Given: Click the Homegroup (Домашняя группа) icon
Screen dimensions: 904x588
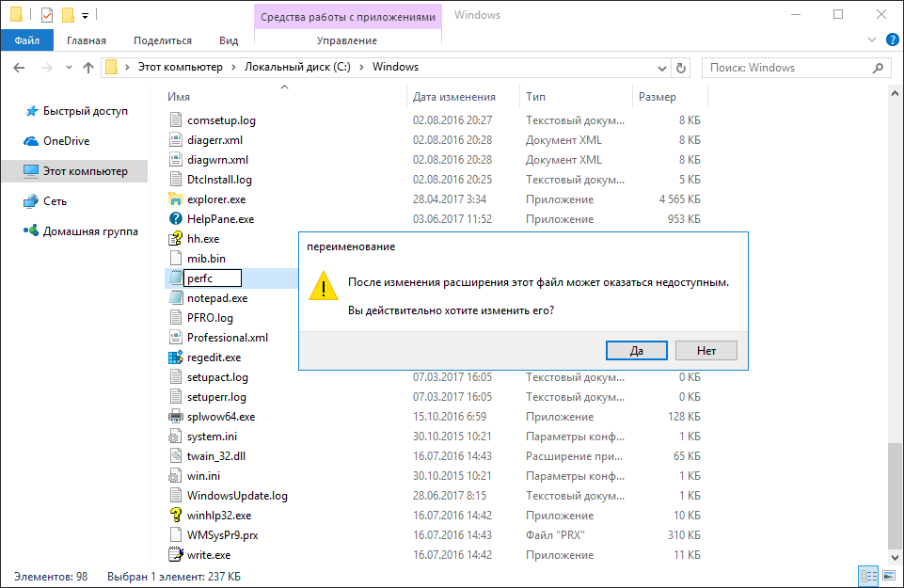Looking at the screenshot, I should coord(31,230).
